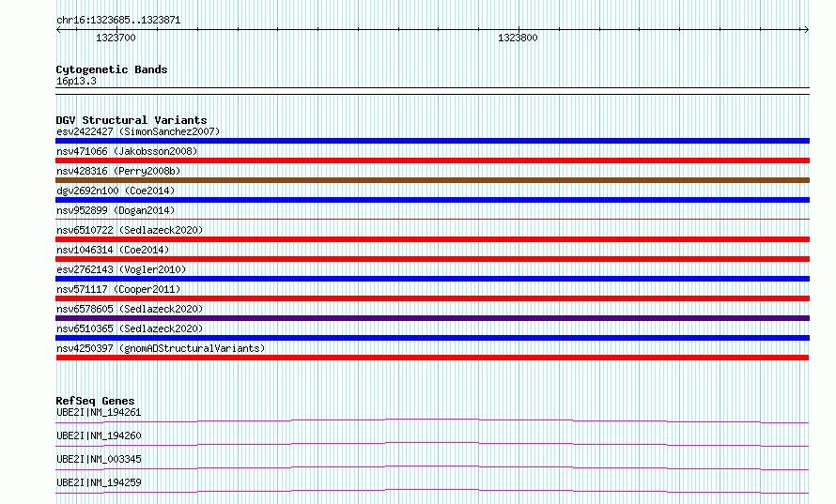Click the blue bar for esv2422427

432,141
